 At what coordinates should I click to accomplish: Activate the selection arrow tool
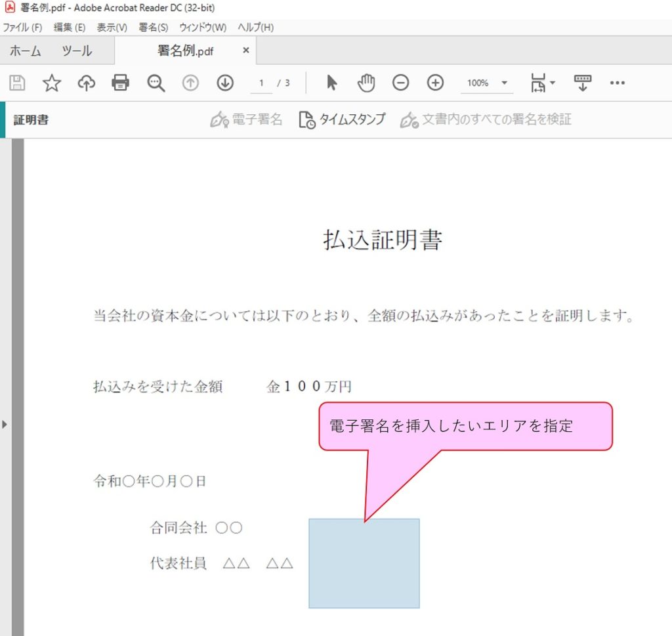[331, 83]
